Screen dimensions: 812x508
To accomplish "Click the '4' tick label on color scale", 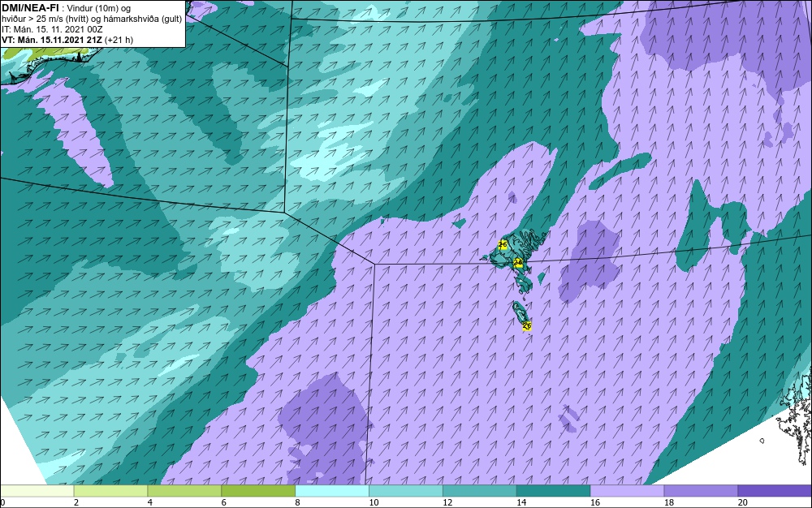I will click(x=150, y=502).
